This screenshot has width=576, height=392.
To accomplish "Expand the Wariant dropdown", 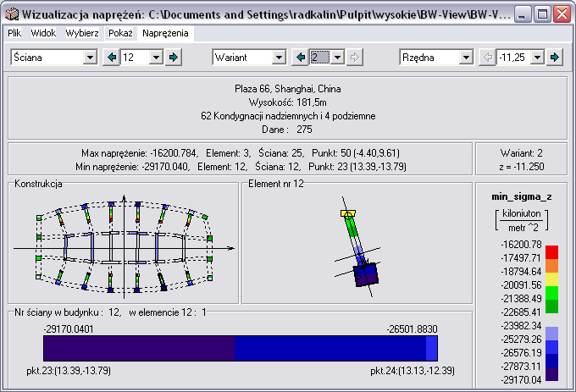I will click(x=279, y=58).
